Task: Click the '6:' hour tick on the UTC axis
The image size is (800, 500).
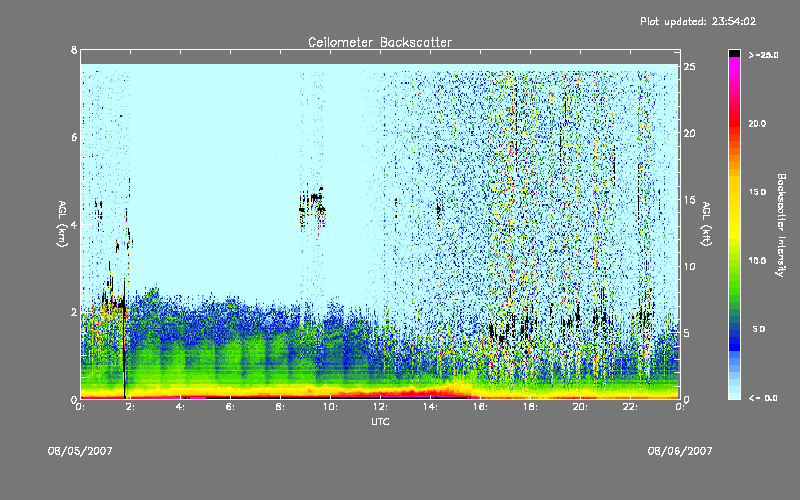Action: (230, 407)
